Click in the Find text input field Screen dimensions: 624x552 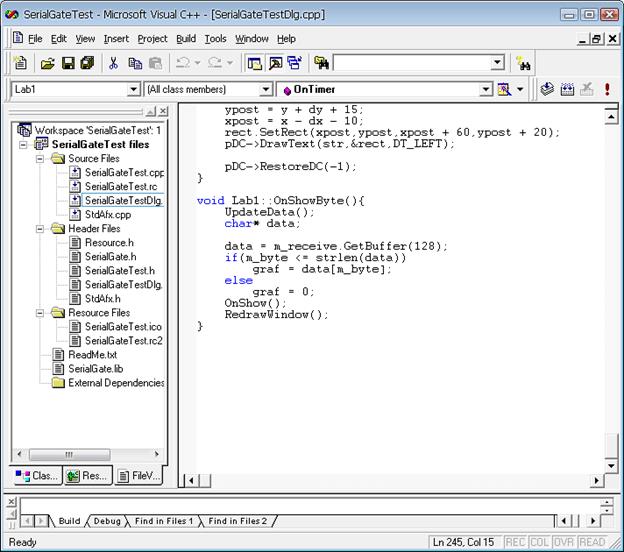tap(412, 63)
